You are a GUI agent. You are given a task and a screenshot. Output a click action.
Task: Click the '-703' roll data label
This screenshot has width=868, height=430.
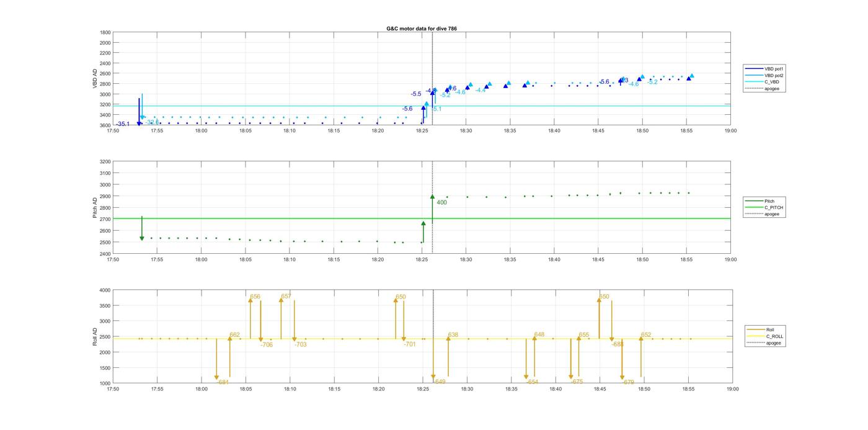point(300,345)
